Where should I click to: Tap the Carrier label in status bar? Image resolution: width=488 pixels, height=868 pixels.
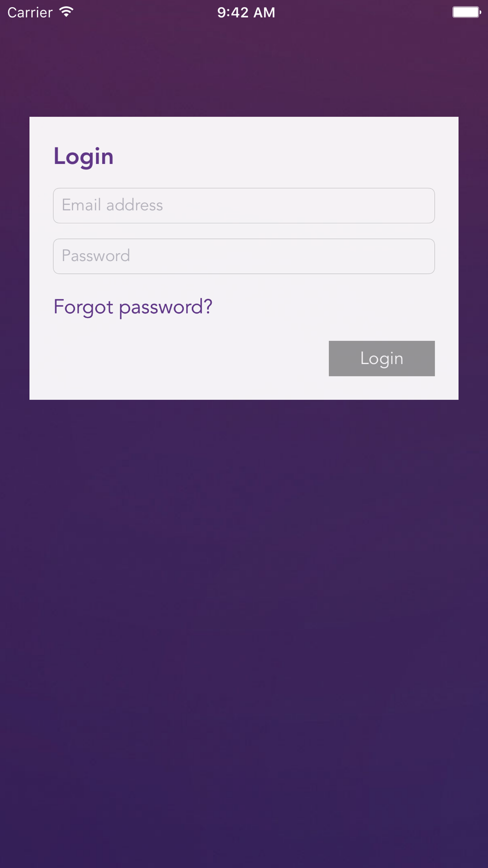point(30,12)
